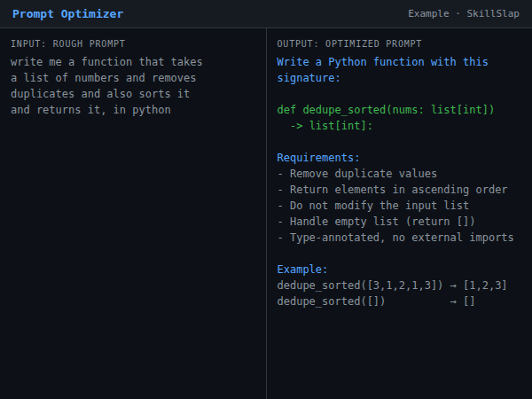Click 'Write a Python function with this' line
This screenshot has height=399, width=532.
(x=382, y=62)
